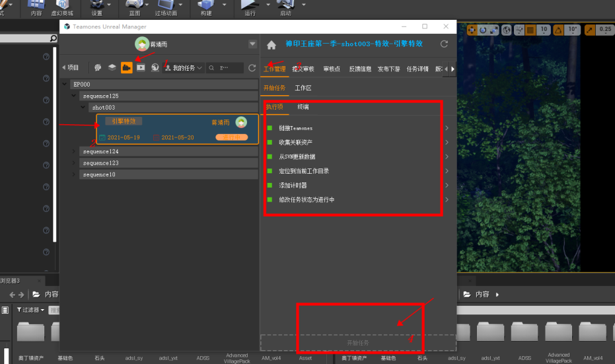
Task: Expand the sequence123 tree node
Action: [x=74, y=163]
